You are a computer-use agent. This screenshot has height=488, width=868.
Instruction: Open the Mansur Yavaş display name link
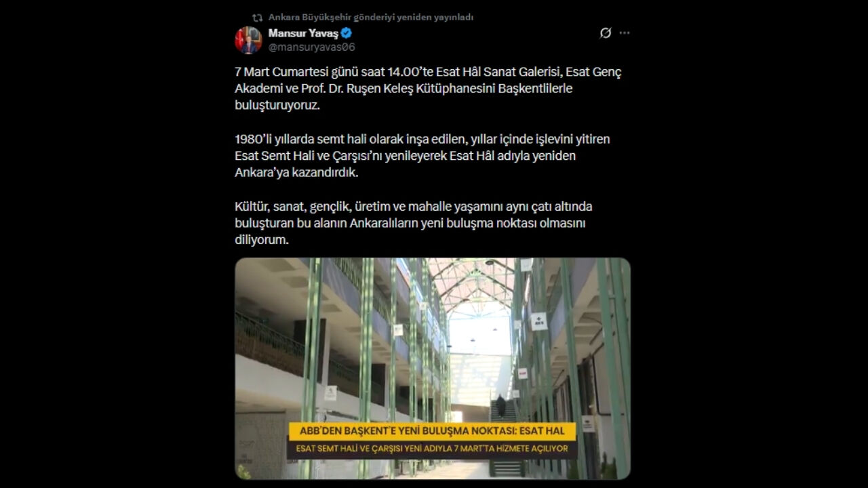point(303,33)
